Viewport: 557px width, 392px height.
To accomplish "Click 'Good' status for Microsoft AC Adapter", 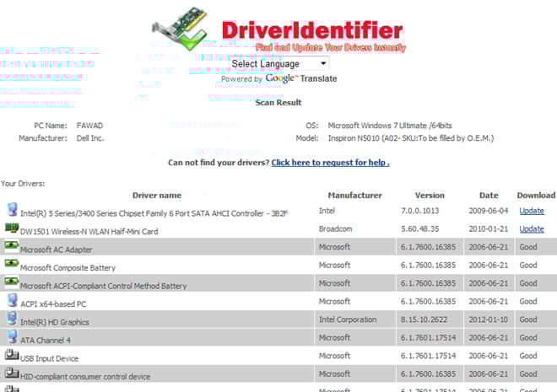I will [x=528, y=247].
